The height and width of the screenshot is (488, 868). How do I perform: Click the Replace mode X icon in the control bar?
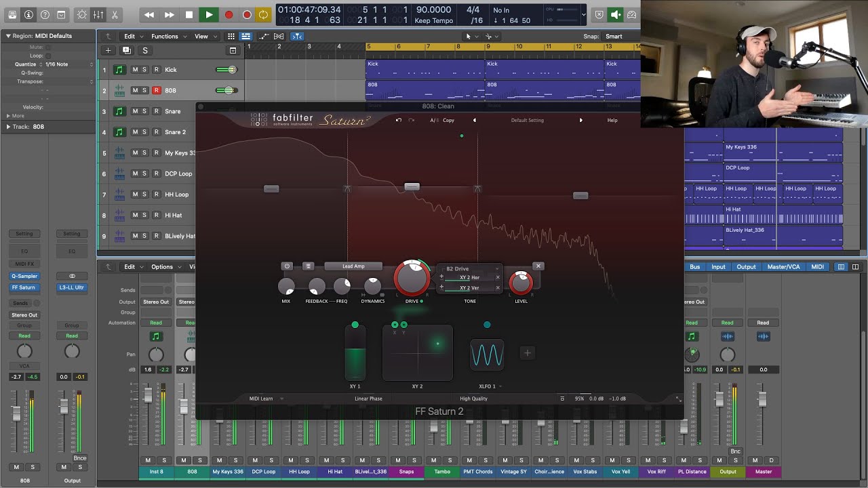(599, 14)
